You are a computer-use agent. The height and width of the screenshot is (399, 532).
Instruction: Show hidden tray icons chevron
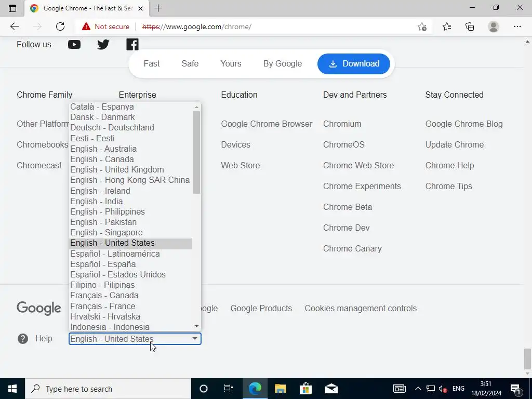click(418, 389)
